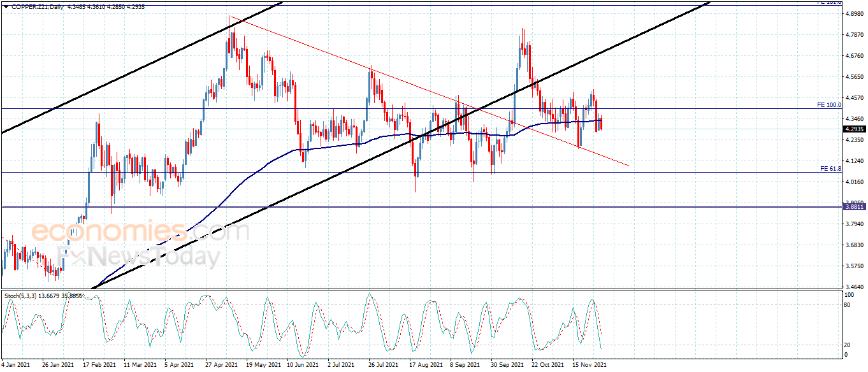Click the 3.5750 price axis label

tap(853, 266)
